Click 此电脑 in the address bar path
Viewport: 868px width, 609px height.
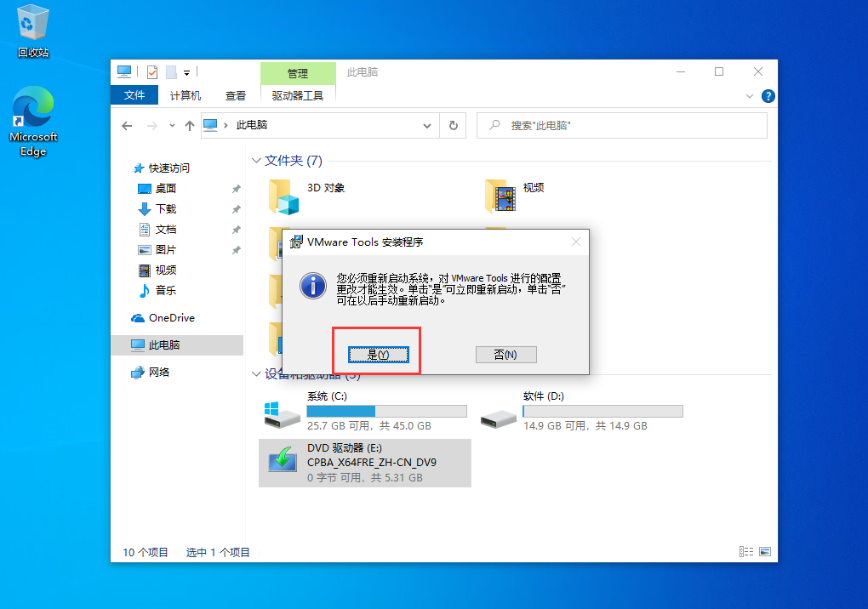point(252,125)
